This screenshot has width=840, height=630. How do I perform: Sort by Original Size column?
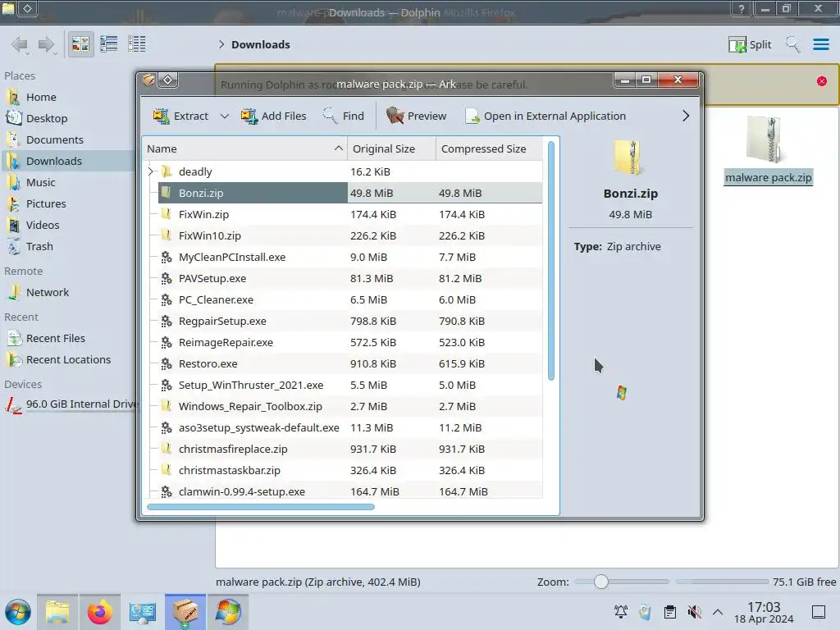pos(391,149)
